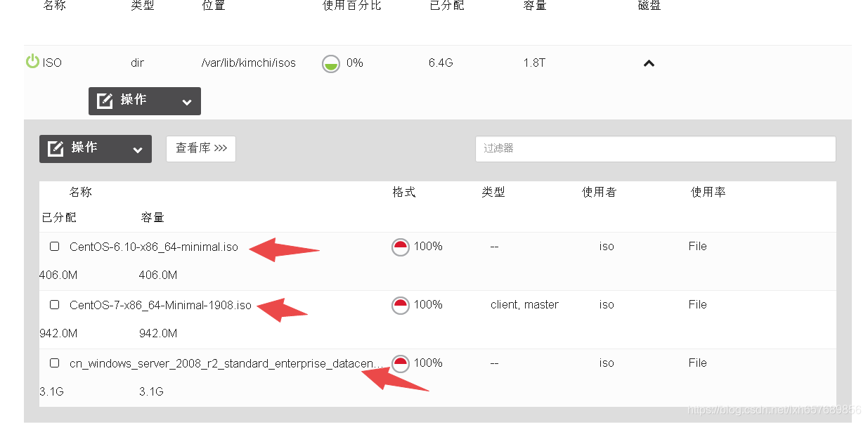The image size is (868, 423).
Task: Open the volume list 操作 dropdown
Action: pos(96,149)
